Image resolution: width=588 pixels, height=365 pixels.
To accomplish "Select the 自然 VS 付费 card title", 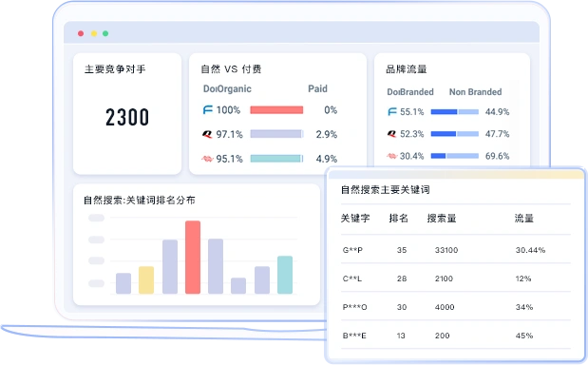I will click(231, 69).
